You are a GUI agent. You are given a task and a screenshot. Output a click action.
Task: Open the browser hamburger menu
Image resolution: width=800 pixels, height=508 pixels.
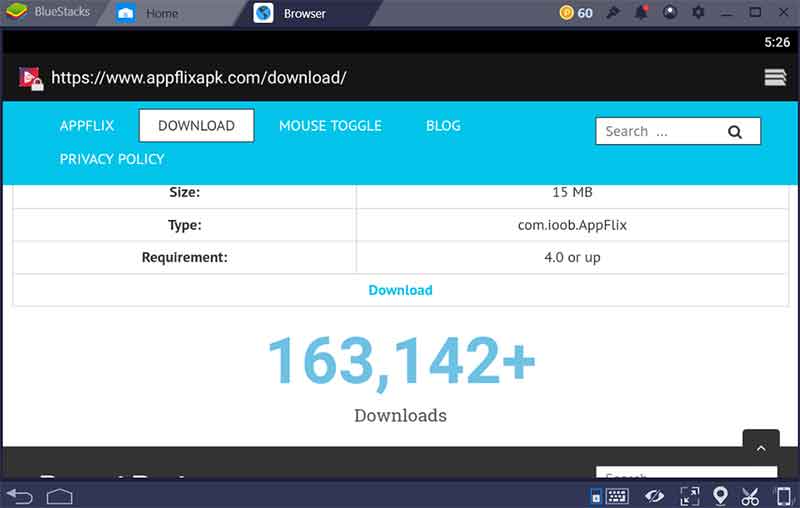click(x=774, y=78)
